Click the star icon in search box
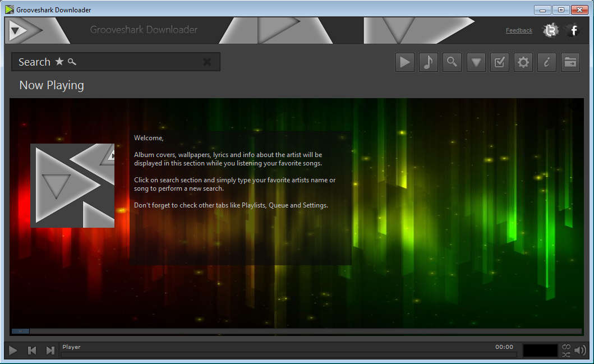This screenshot has width=594, height=364. 59,61
